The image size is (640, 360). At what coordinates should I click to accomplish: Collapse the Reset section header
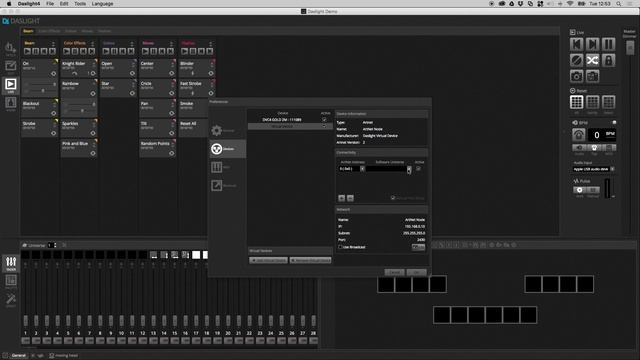(573, 91)
